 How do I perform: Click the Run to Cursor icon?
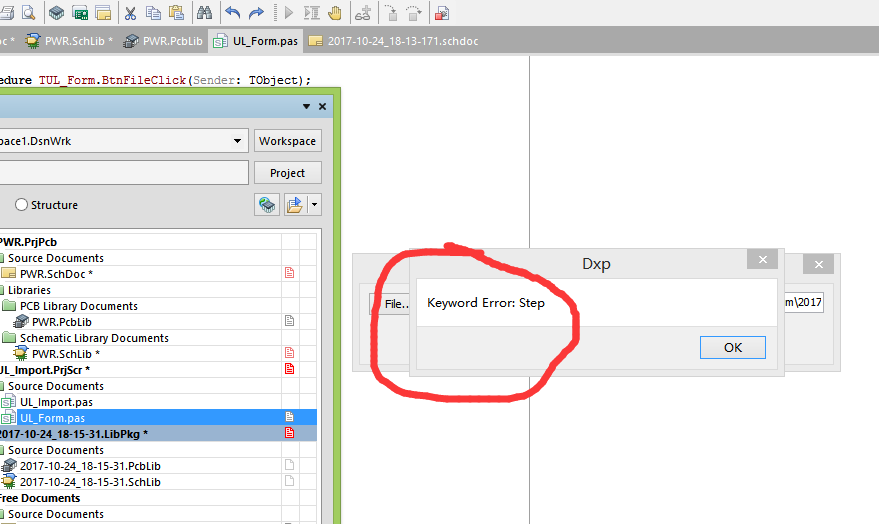click(x=312, y=12)
